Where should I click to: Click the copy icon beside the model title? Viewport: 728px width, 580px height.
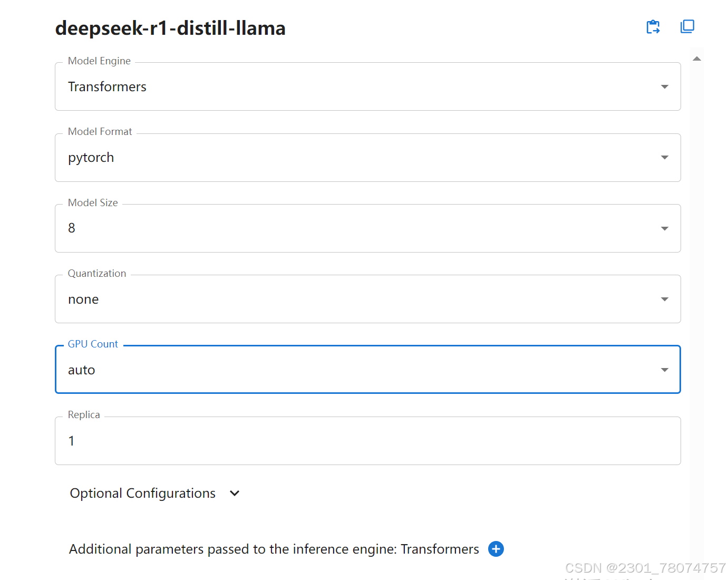pyautogui.click(x=687, y=26)
